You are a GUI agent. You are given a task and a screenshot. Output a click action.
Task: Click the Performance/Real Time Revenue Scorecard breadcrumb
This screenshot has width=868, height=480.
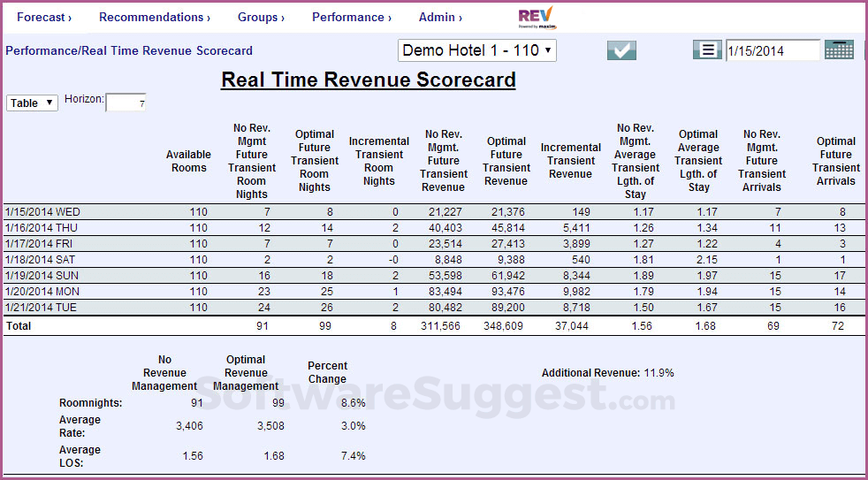(x=129, y=51)
